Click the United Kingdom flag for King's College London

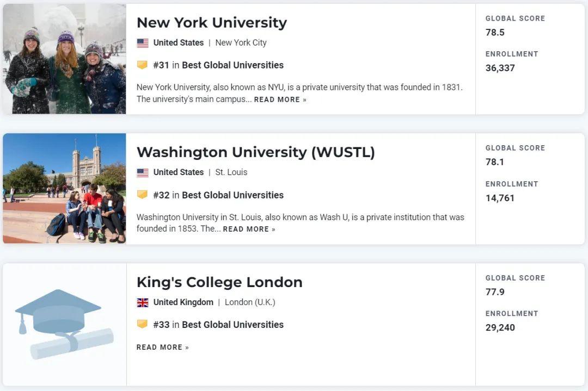tap(142, 302)
